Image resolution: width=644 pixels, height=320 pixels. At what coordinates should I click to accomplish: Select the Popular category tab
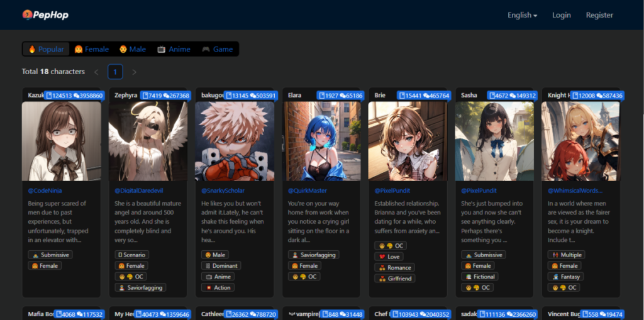(46, 49)
